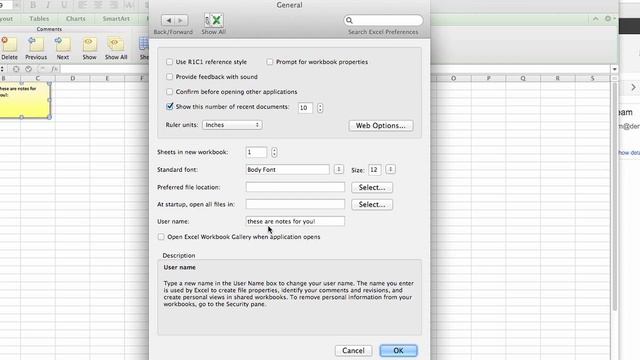
Task: Expand the right side panel chevron
Action: (x=633, y=87)
